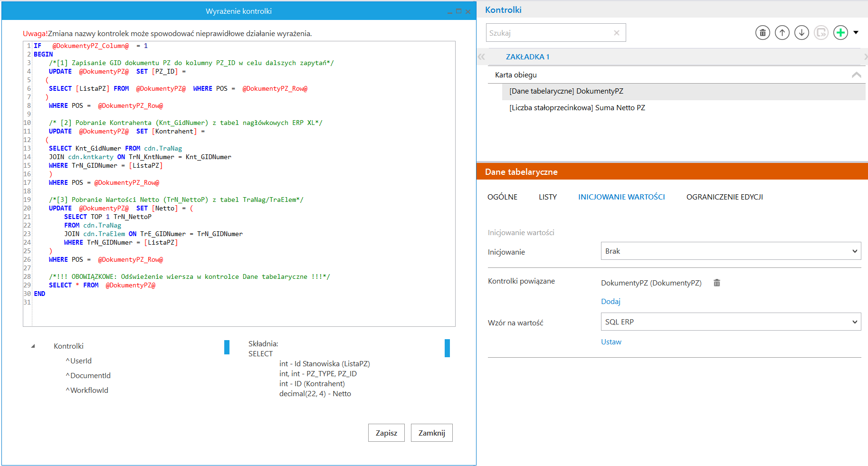Click the Ustaw link
The height and width of the screenshot is (466, 868).
[x=611, y=342]
